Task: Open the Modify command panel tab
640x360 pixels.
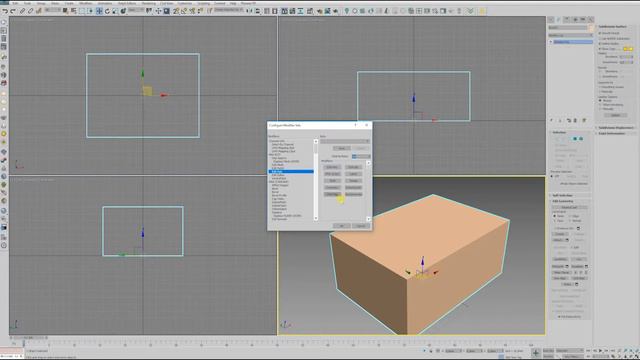Action: (x=558, y=19)
